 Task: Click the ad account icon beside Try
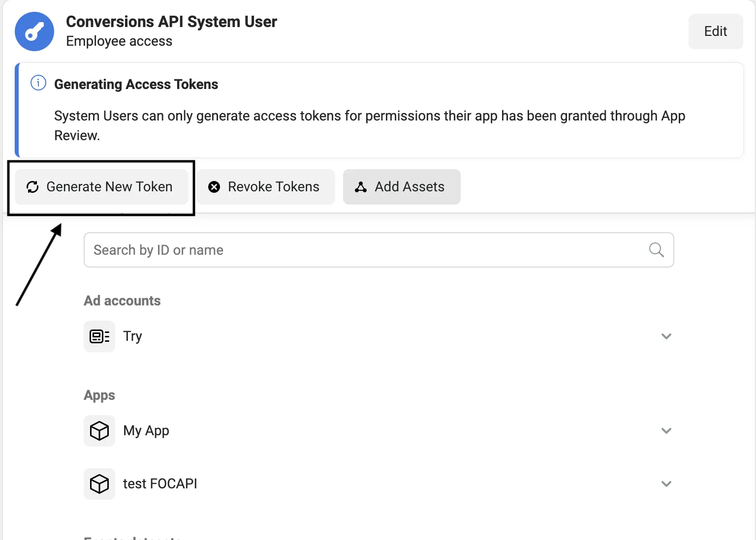tap(99, 336)
